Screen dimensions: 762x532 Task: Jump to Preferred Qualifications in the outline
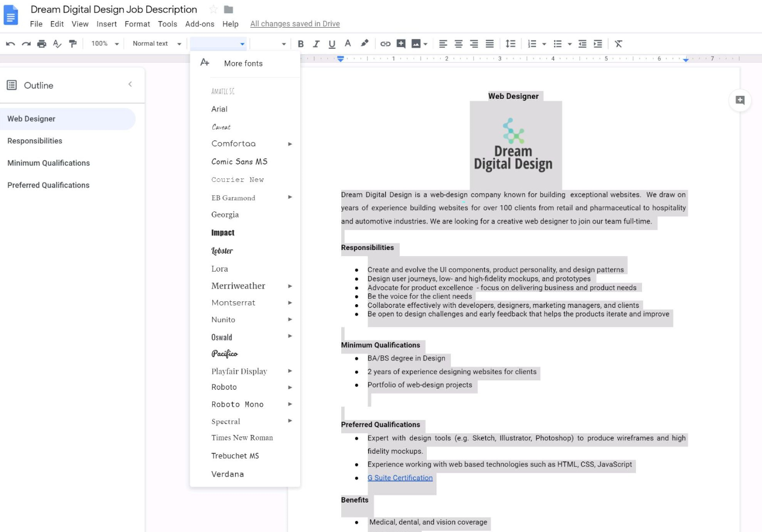pos(48,185)
